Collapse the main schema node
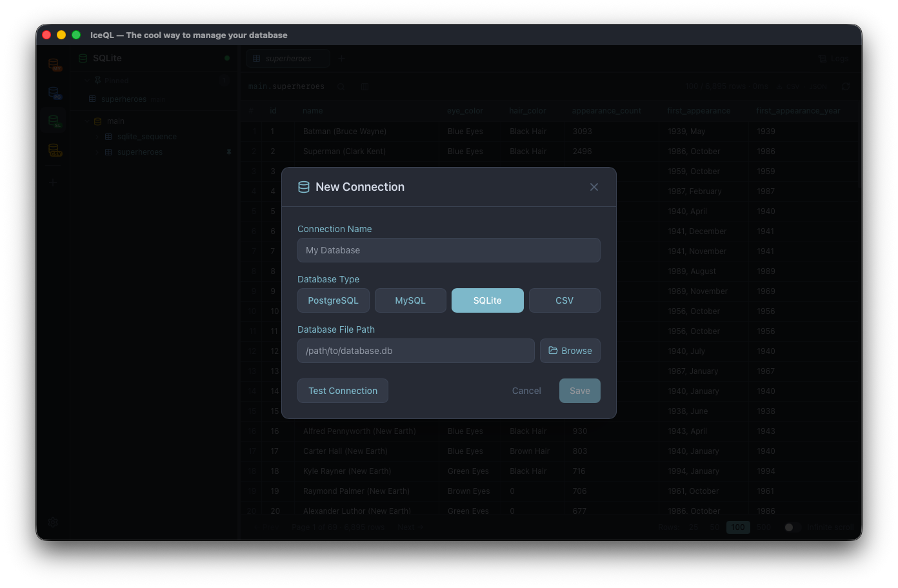This screenshot has height=588, width=898. 86,121
